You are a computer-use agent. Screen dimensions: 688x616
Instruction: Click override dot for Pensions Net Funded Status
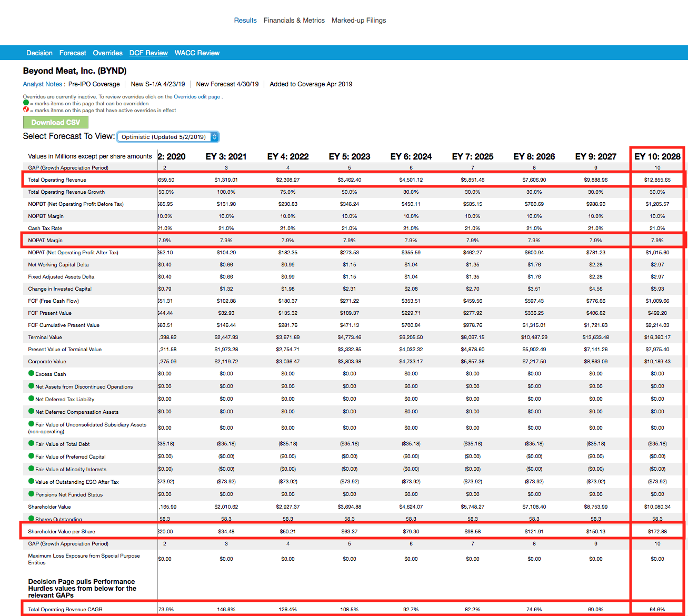point(32,494)
